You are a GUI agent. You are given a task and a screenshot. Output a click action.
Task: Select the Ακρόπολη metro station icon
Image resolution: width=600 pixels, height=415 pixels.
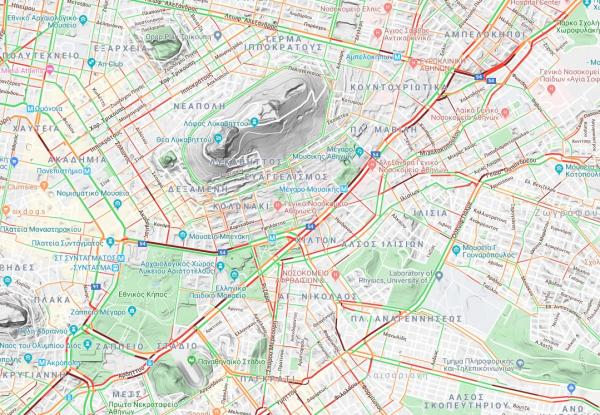[x=42, y=362]
